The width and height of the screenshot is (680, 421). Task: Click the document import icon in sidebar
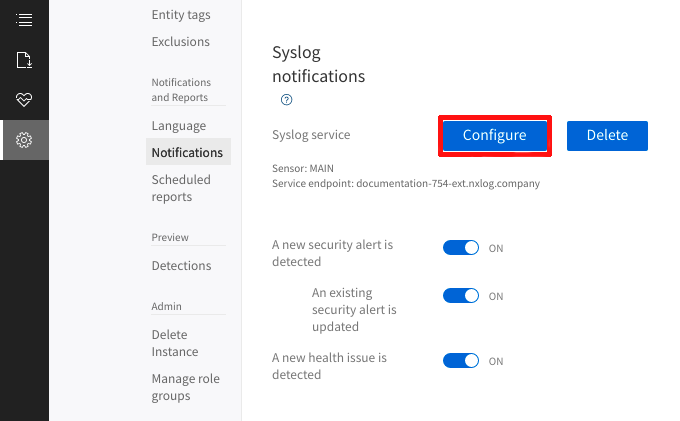(x=24, y=60)
